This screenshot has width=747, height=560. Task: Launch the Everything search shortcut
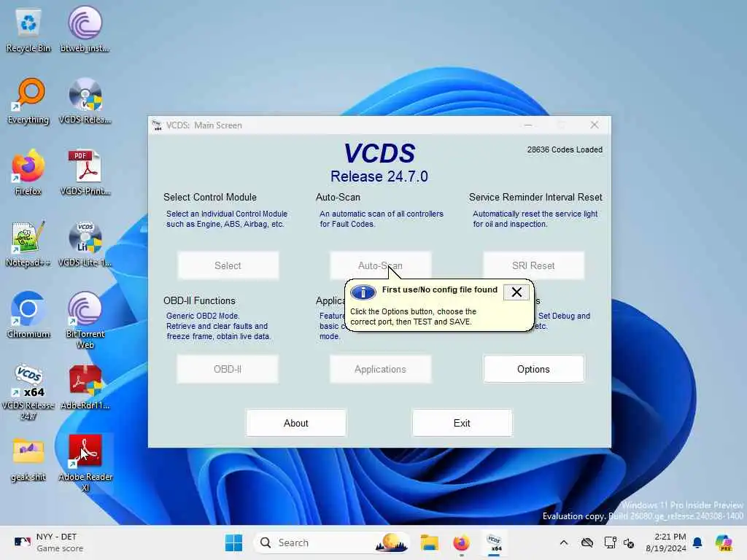28,101
